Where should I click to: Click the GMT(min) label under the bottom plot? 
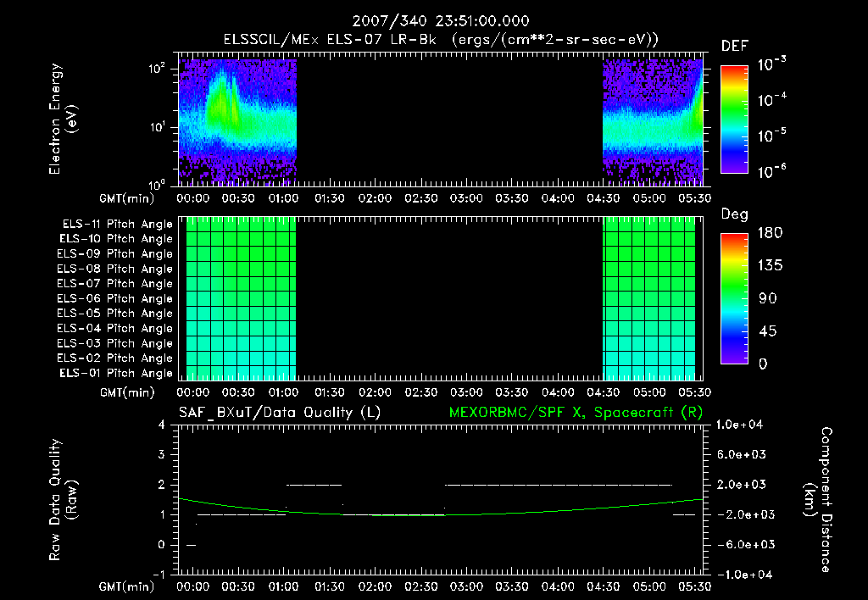tap(127, 586)
